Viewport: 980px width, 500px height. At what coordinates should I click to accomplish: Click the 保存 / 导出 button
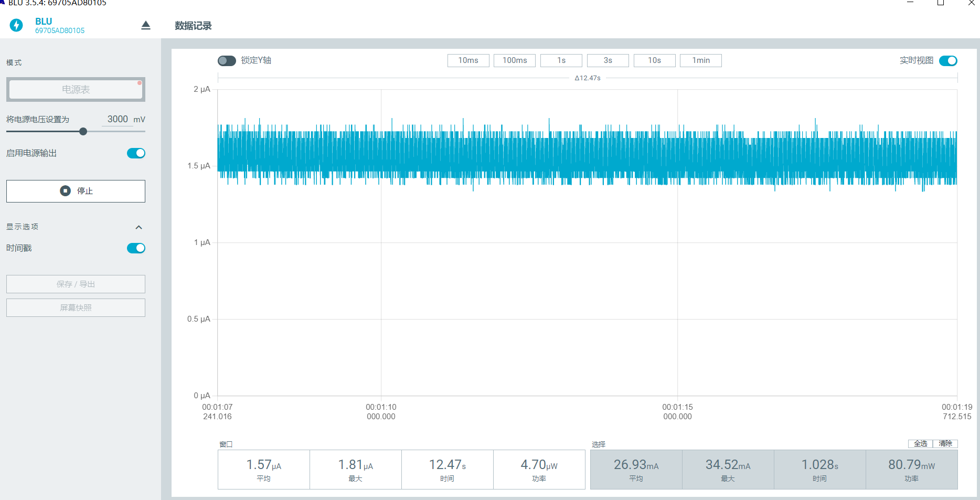click(76, 284)
